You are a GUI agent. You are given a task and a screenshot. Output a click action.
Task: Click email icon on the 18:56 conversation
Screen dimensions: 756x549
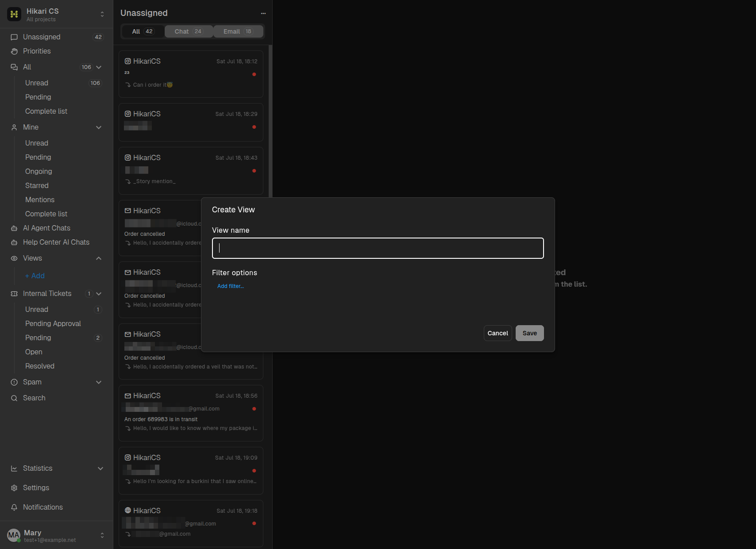pos(128,395)
